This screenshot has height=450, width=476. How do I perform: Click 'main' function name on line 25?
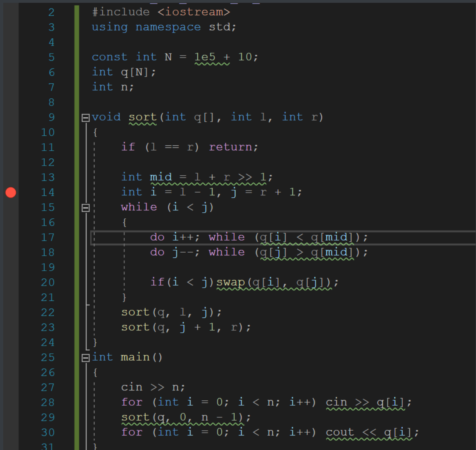point(135,357)
